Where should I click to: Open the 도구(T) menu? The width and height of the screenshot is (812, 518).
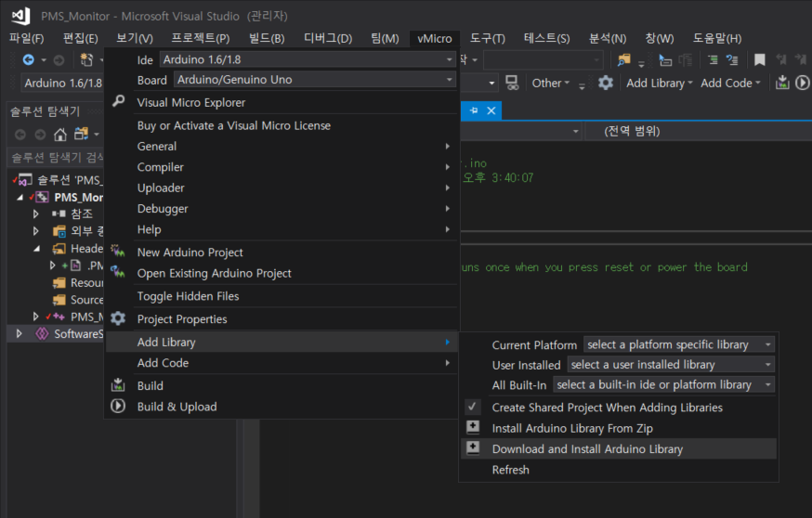[x=488, y=38]
